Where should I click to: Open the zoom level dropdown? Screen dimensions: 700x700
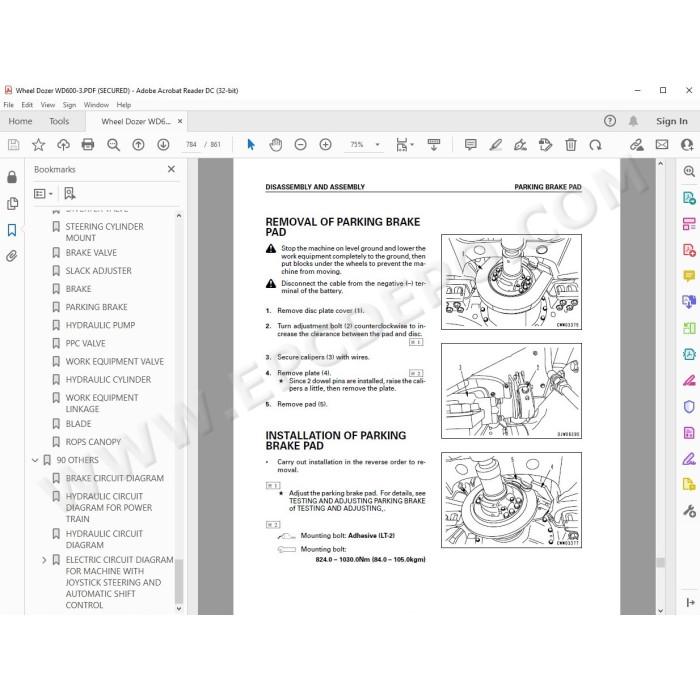pyautogui.click(x=378, y=145)
